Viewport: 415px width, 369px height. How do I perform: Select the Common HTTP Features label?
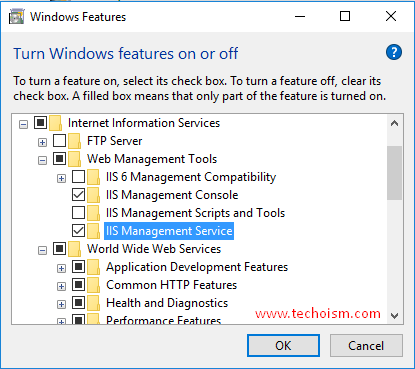click(172, 285)
